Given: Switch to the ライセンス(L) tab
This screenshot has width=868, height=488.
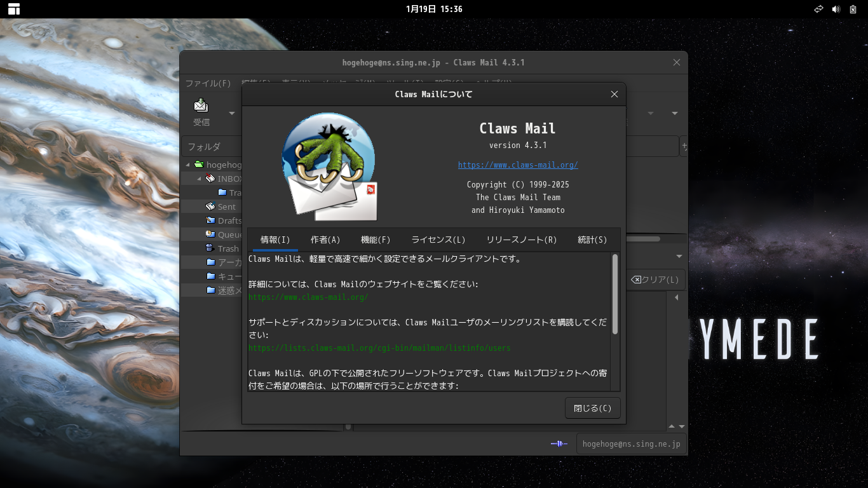Looking at the screenshot, I should pos(438,240).
